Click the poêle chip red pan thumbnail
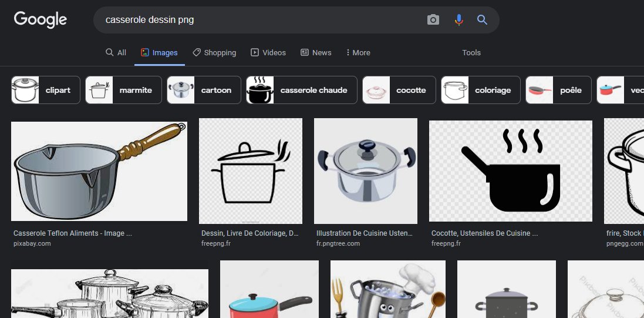Viewport: 644px width, 318px height. [540, 90]
